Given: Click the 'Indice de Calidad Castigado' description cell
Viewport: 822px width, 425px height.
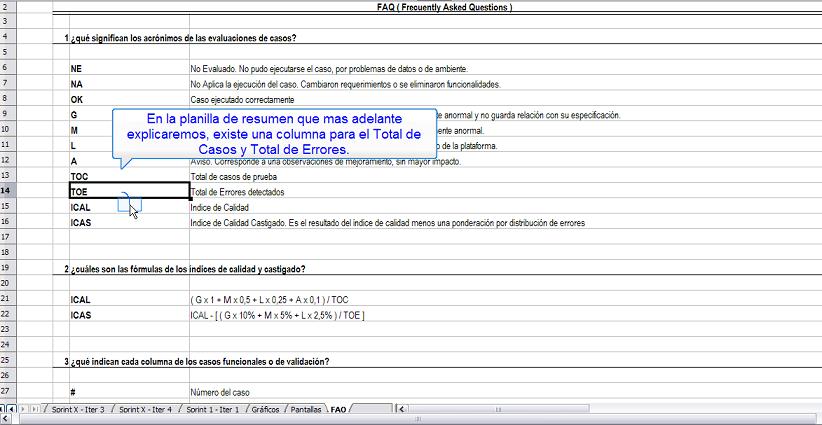Looking at the screenshot, I should click(x=387, y=223).
